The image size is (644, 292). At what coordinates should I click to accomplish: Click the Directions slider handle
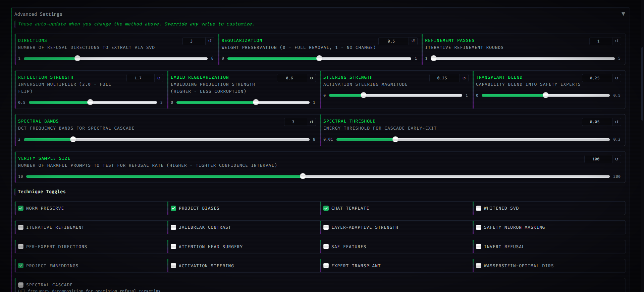tap(77, 58)
